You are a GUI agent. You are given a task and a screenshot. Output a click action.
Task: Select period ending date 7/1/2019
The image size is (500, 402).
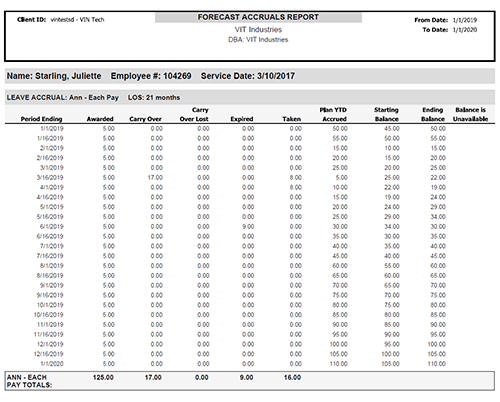[x=52, y=246]
